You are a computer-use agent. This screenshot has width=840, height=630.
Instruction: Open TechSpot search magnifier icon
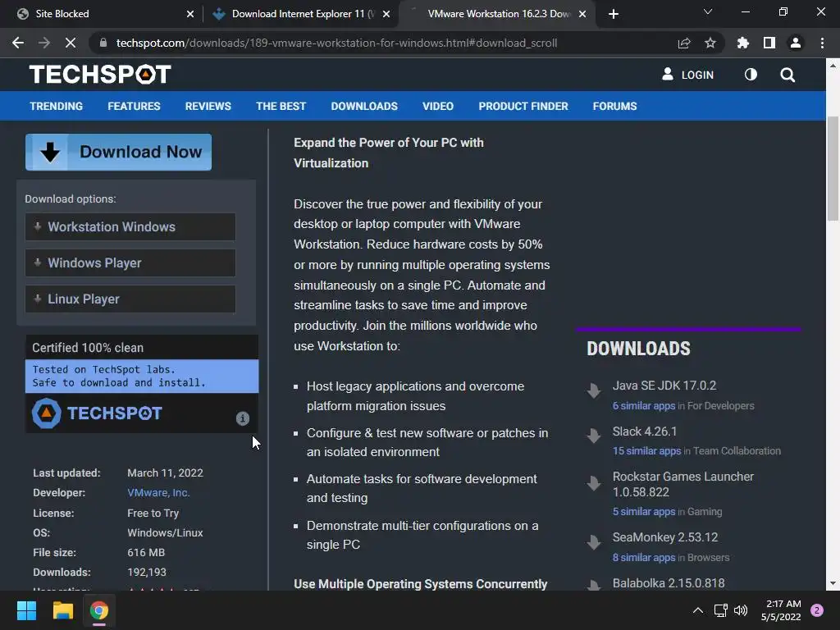coord(787,75)
